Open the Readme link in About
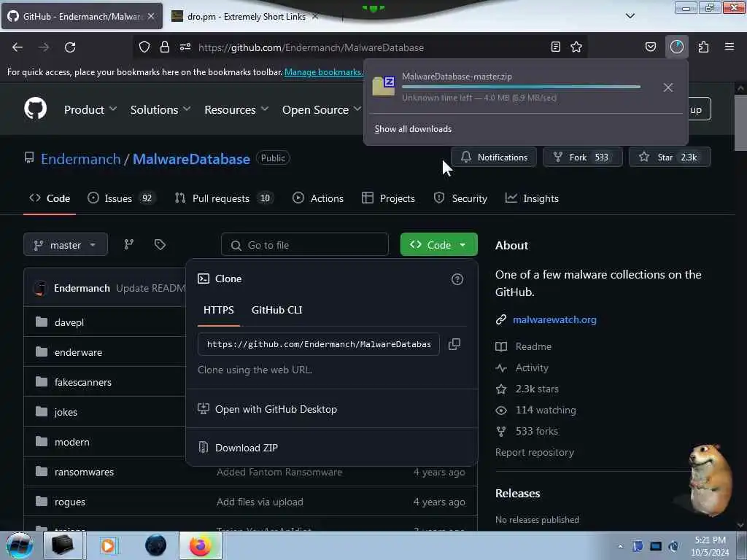 533,346
